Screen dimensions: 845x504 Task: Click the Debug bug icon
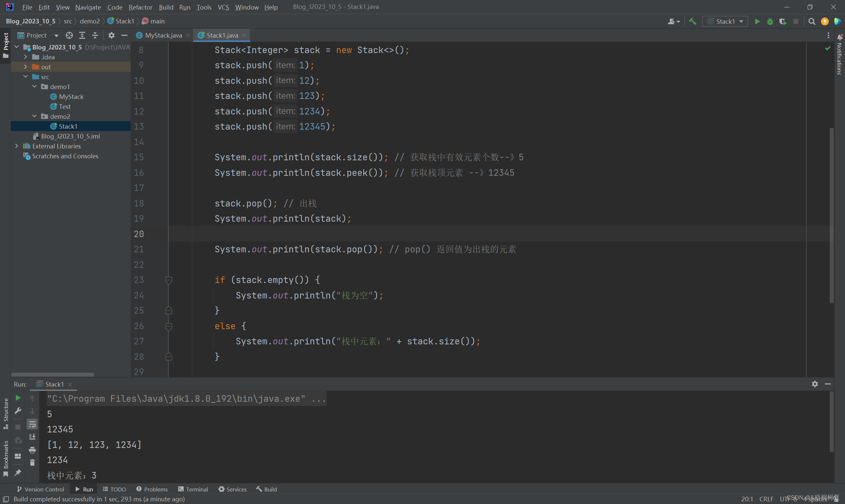[x=769, y=21]
